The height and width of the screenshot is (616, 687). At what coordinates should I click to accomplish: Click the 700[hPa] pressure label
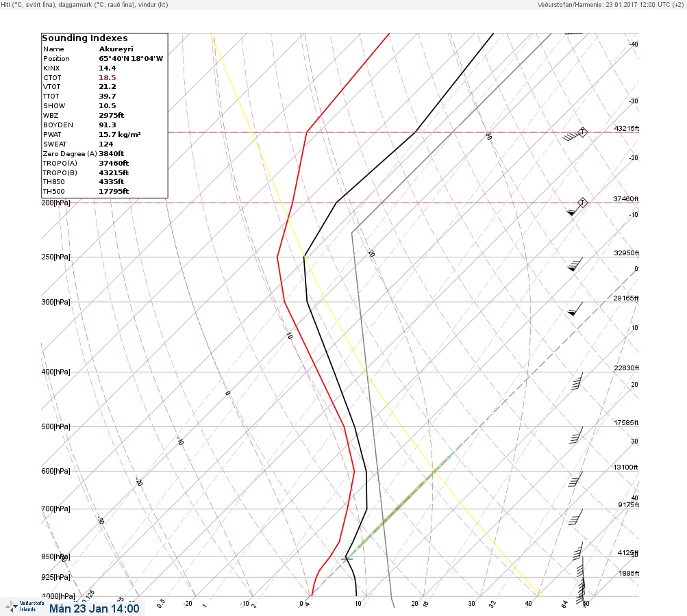point(55,509)
